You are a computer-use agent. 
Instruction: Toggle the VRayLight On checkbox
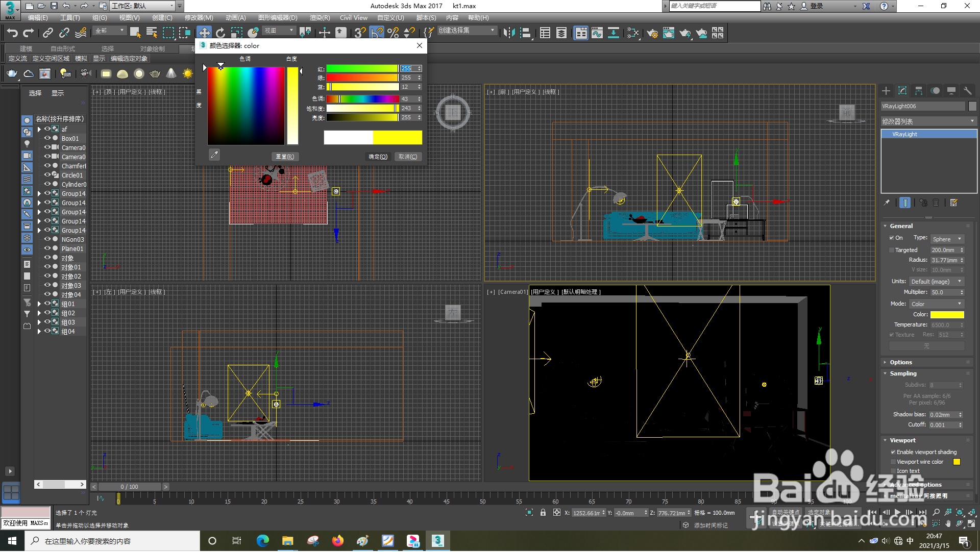(892, 238)
